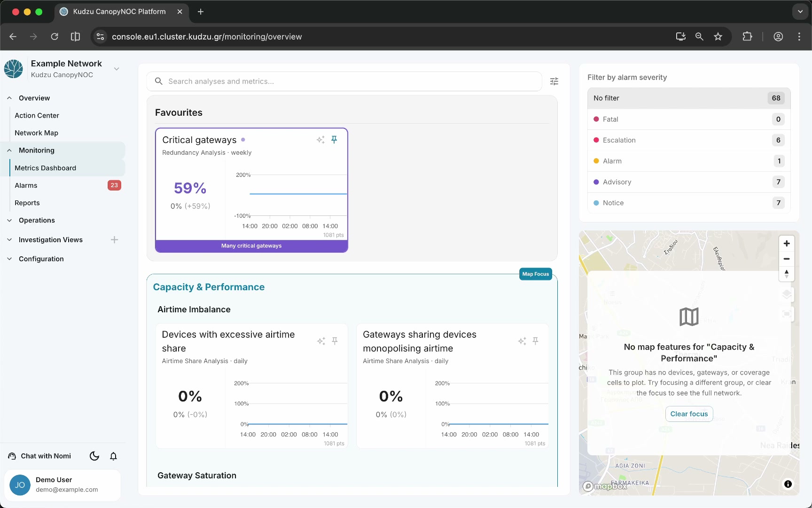Screen dimensions: 812x508
Task: Add a new Investigation View
Action: [114, 240]
